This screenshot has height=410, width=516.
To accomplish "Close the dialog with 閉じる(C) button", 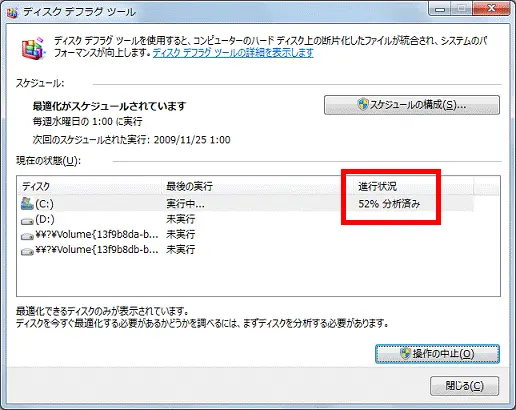I will [x=464, y=386].
